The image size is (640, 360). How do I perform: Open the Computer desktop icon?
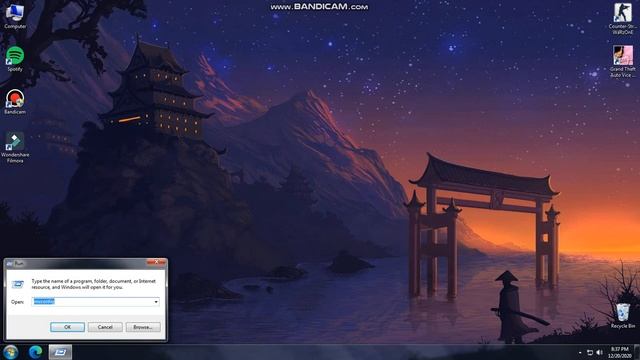click(15, 16)
